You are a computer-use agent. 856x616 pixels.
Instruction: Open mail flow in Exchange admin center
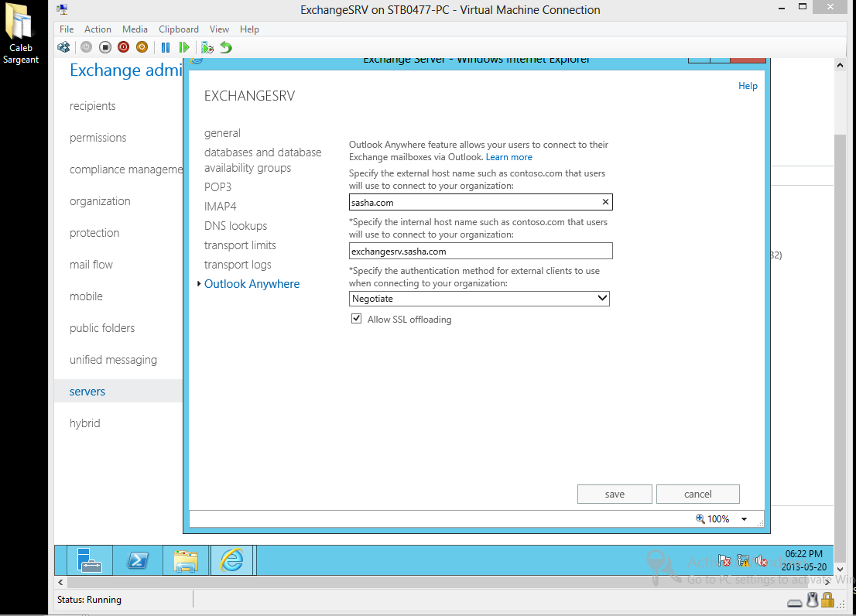pos(91,265)
